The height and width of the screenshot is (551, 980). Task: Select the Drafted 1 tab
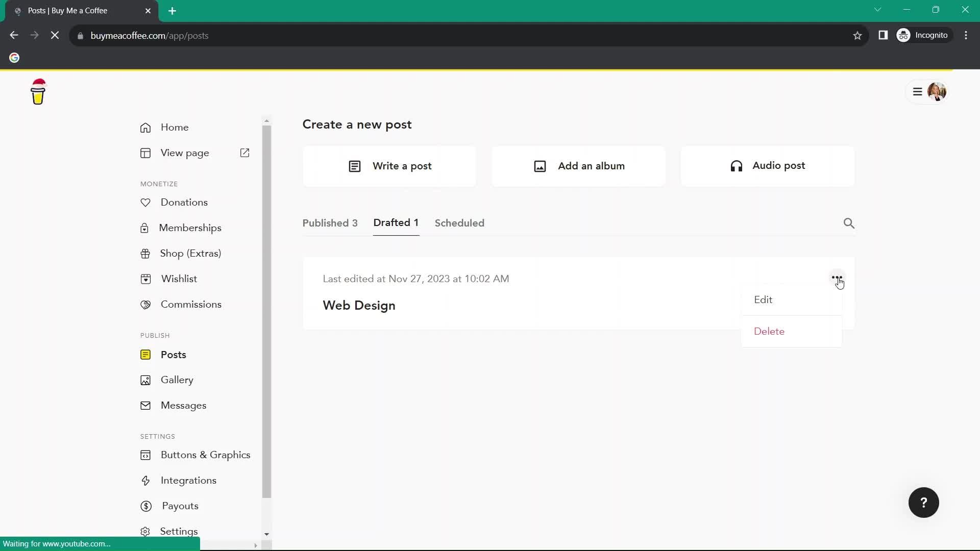coord(397,223)
